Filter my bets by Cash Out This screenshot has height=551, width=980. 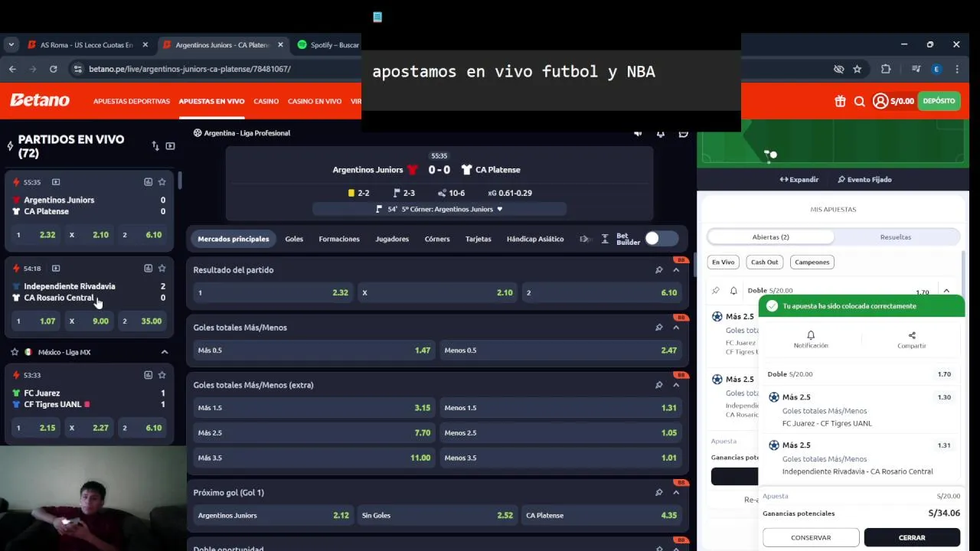tap(764, 262)
